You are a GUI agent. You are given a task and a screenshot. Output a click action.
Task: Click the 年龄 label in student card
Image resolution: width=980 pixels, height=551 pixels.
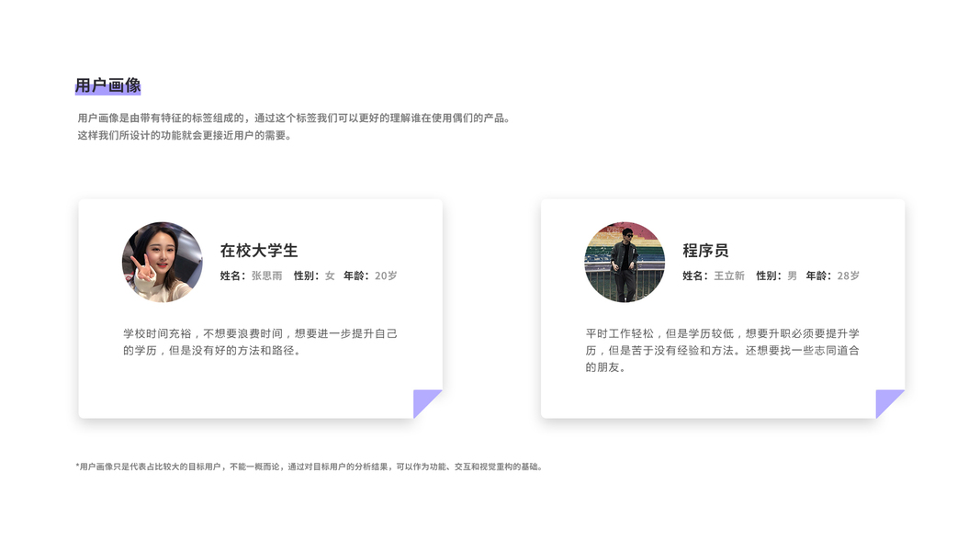tap(356, 275)
